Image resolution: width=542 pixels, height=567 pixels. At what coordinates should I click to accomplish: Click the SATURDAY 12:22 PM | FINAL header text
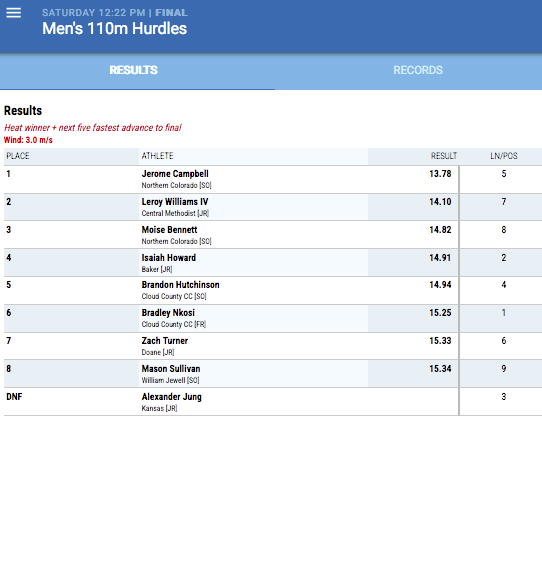(115, 13)
